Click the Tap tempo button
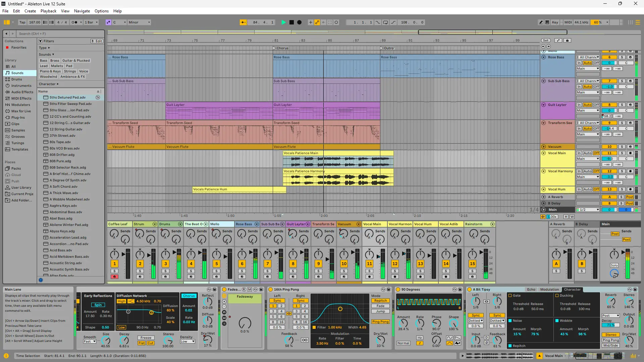Viewport: 644px width, 362px height. 22,22
